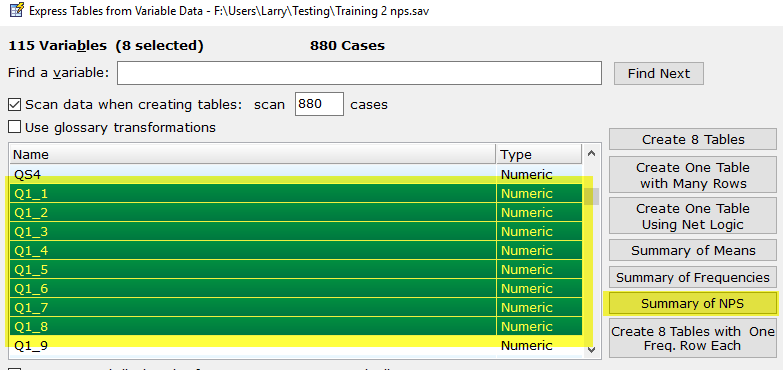Image resolution: width=783 pixels, height=370 pixels.
Task: Select the Q1_5 variable row
Action: (x=296, y=270)
